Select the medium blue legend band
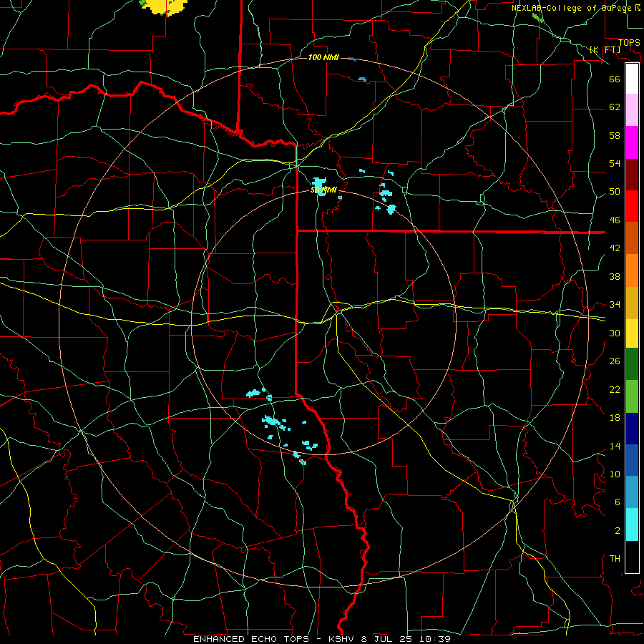The height and width of the screenshot is (644, 644). (632, 460)
